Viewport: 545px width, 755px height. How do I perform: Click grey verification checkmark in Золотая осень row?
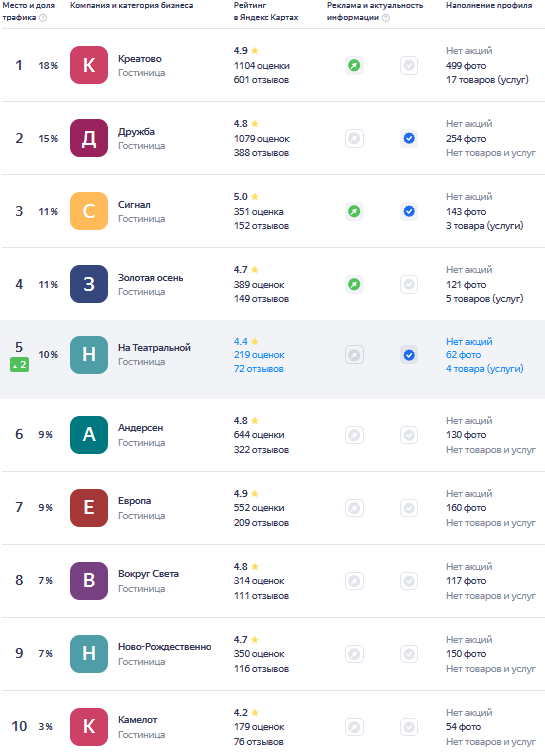(409, 285)
